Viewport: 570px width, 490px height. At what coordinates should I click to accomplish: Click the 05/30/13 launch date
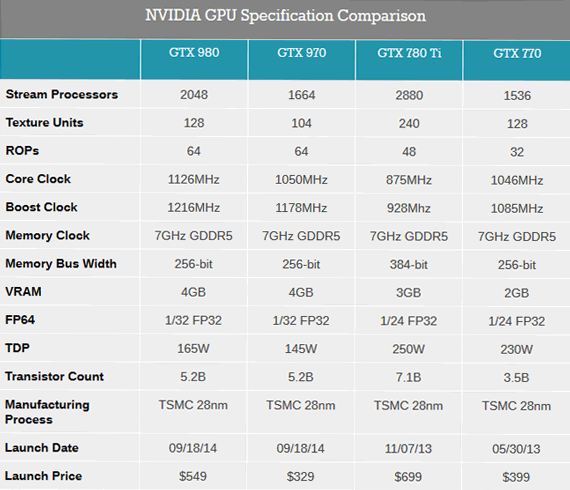click(x=516, y=449)
